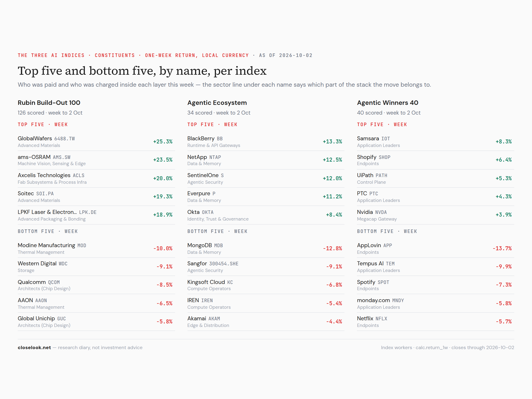The height and width of the screenshot is (399, 532).
Task: Select the MongoDB MDB -12.8% entry
Action: point(266,248)
